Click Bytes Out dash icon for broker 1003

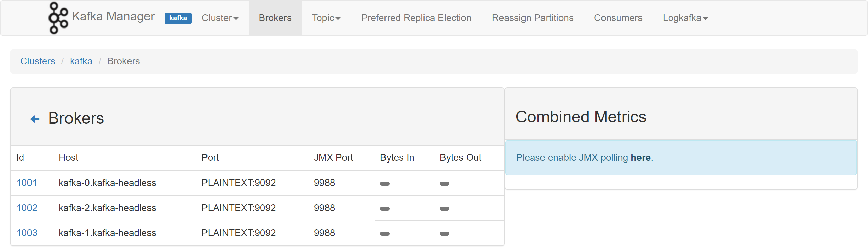(445, 234)
